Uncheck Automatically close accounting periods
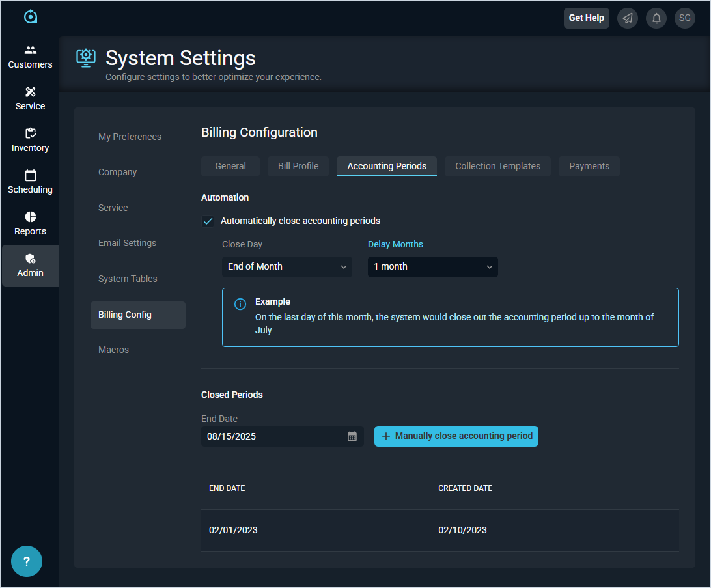The image size is (711, 588). point(208,221)
